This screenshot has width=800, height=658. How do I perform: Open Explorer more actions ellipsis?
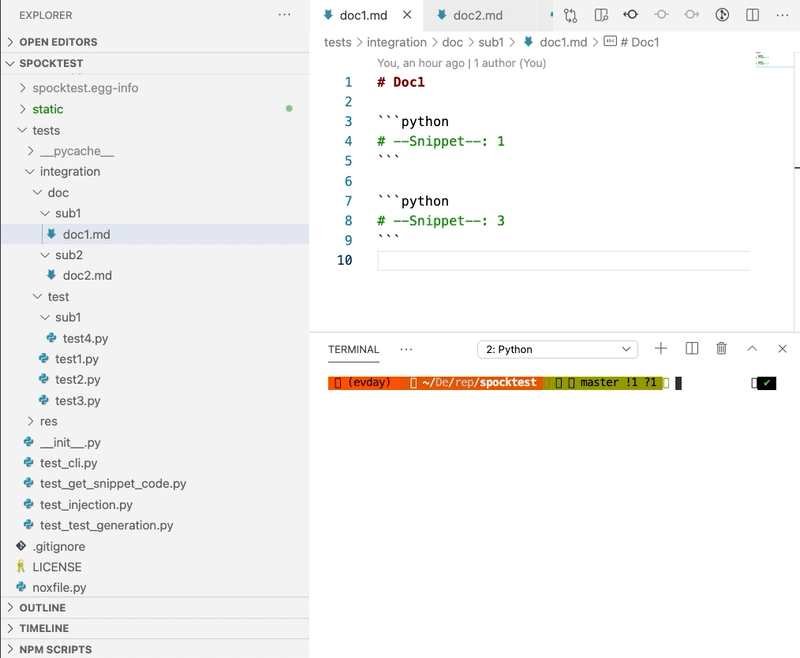point(284,15)
